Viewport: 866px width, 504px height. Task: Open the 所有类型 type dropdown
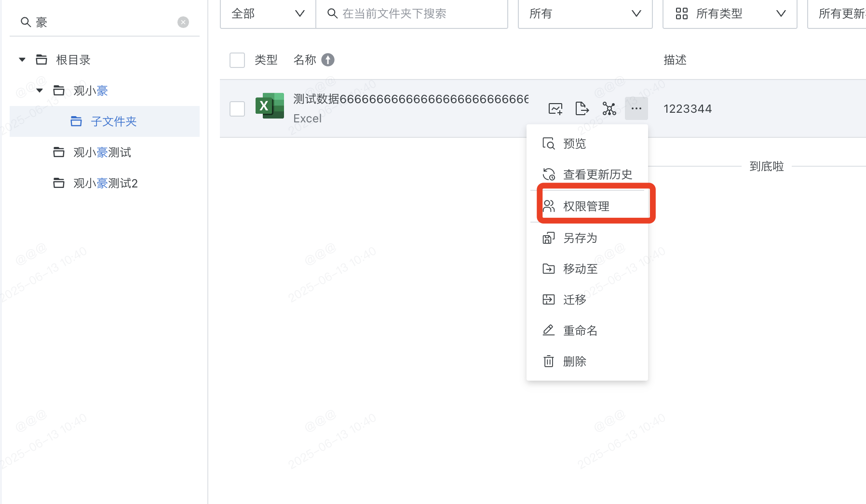tap(730, 13)
